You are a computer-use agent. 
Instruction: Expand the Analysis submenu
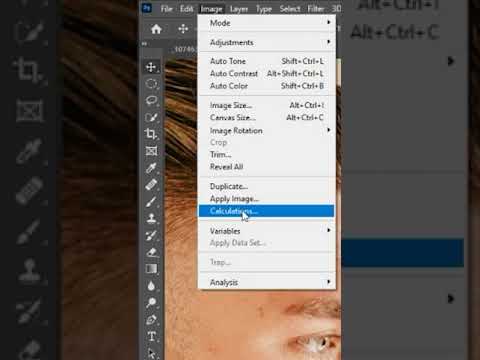[x=267, y=282]
